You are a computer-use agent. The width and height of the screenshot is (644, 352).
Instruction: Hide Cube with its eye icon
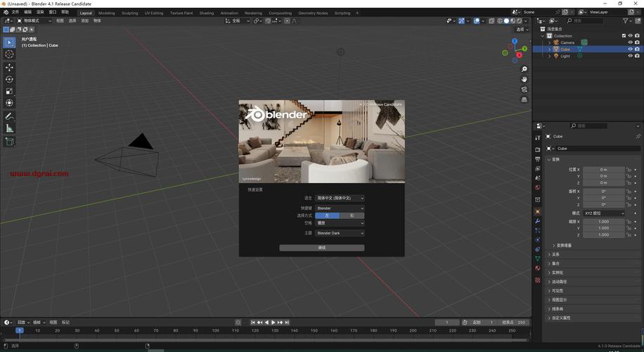click(630, 49)
